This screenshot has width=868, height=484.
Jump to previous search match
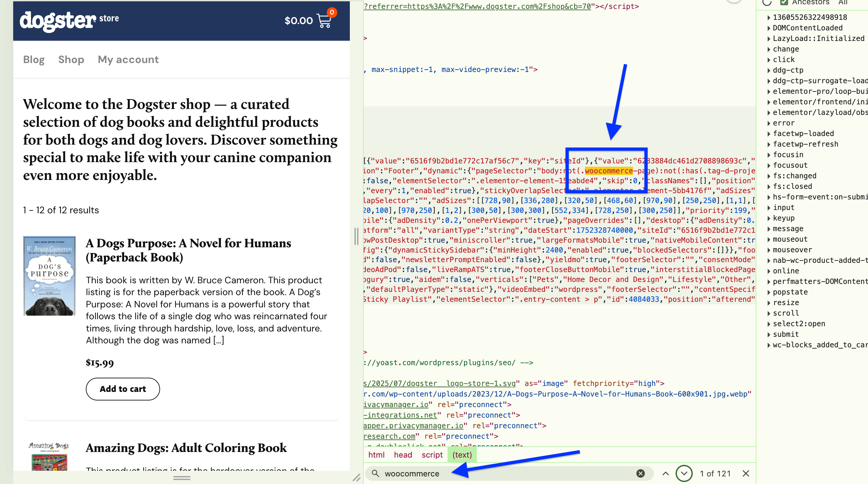(x=666, y=473)
